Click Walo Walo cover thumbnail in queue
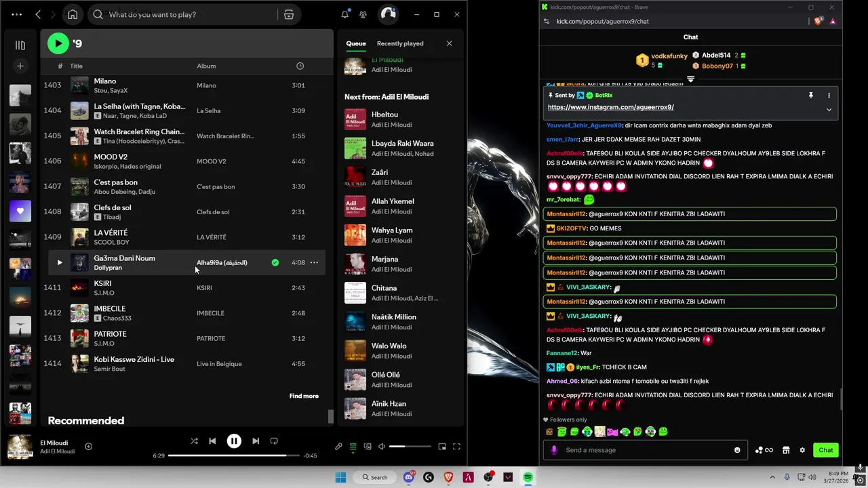The image size is (868, 488). (x=355, y=350)
